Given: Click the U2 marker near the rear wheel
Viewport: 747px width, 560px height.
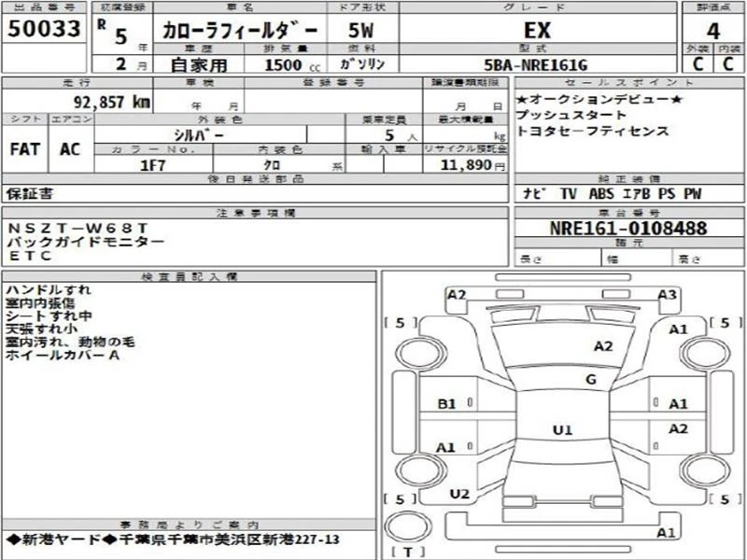Looking at the screenshot, I should pyautogui.click(x=458, y=494).
